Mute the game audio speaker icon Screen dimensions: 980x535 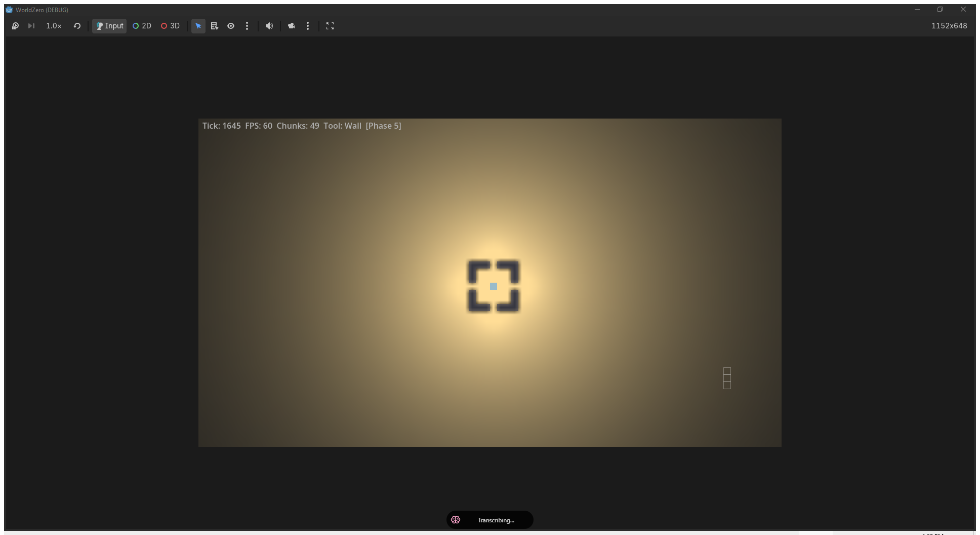click(x=269, y=26)
